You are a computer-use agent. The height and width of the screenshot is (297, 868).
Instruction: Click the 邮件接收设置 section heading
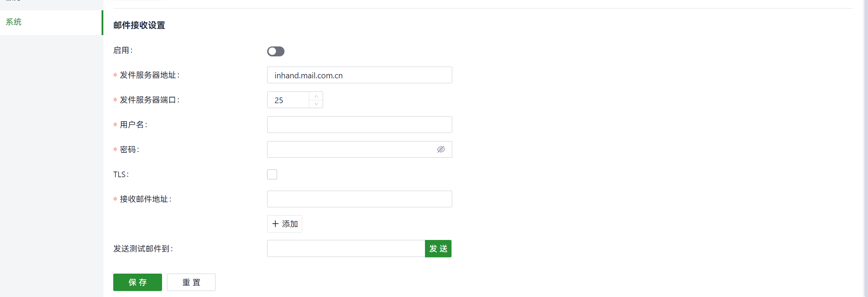coord(139,25)
